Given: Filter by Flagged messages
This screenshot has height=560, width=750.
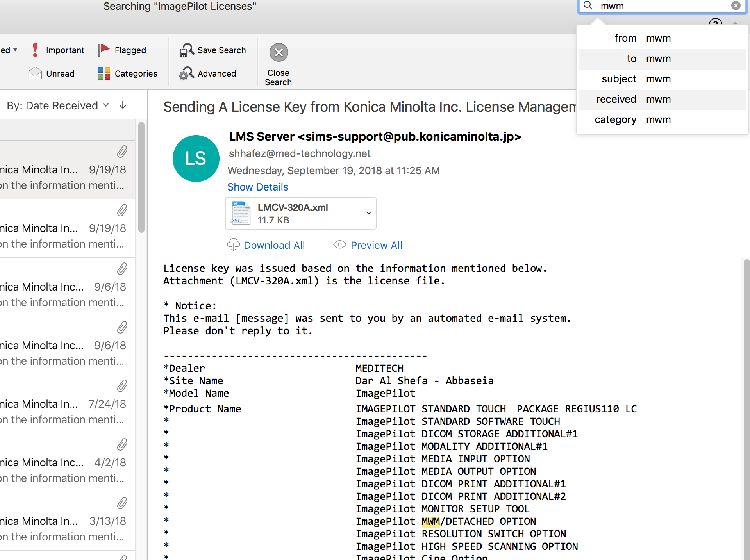Looking at the screenshot, I should pyautogui.click(x=122, y=50).
